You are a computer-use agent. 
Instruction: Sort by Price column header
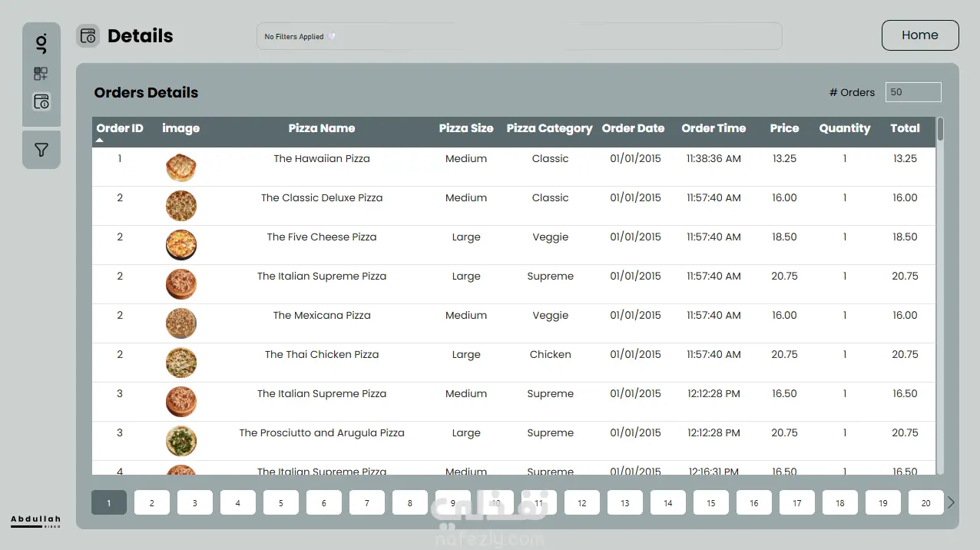pyautogui.click(x=785, y=128)
